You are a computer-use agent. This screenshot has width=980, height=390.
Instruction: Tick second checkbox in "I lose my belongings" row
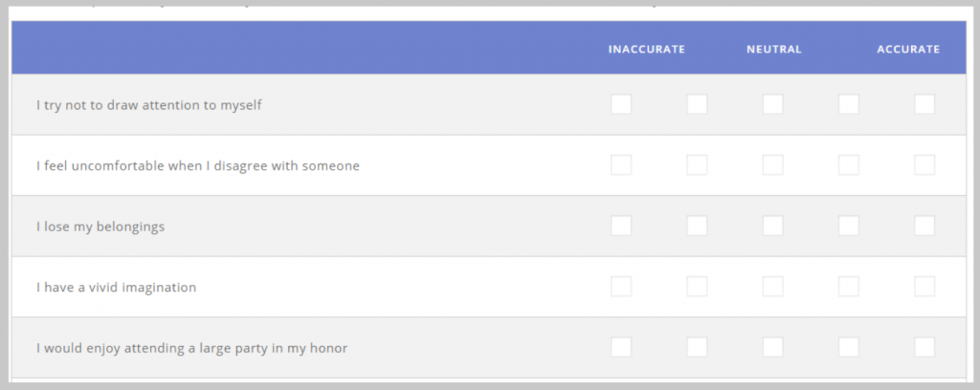(697, 226)
